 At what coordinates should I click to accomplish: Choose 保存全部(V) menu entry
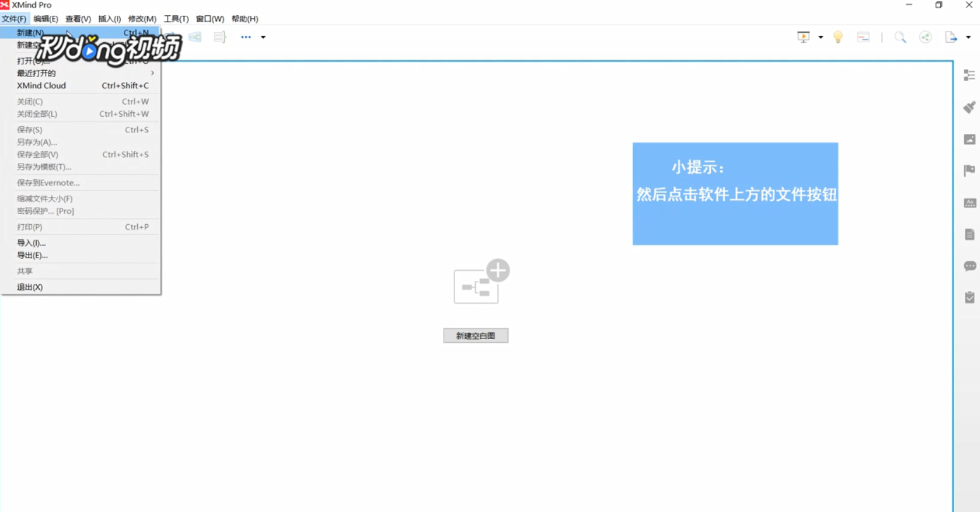80,155
